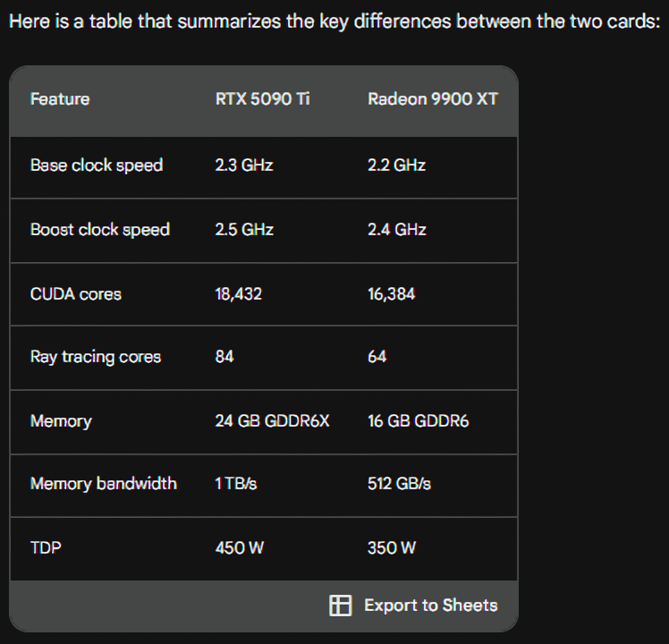Click the 16 GB GDDR6 memory cell
The height and width of the screenshot is (644, 669).
[419, 421]
